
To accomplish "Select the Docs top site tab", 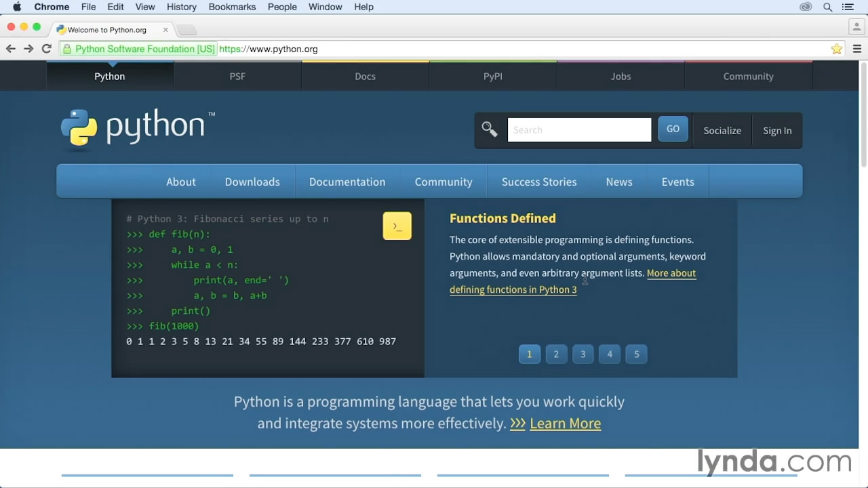I will pyautogui.click(x=365, y=76).
